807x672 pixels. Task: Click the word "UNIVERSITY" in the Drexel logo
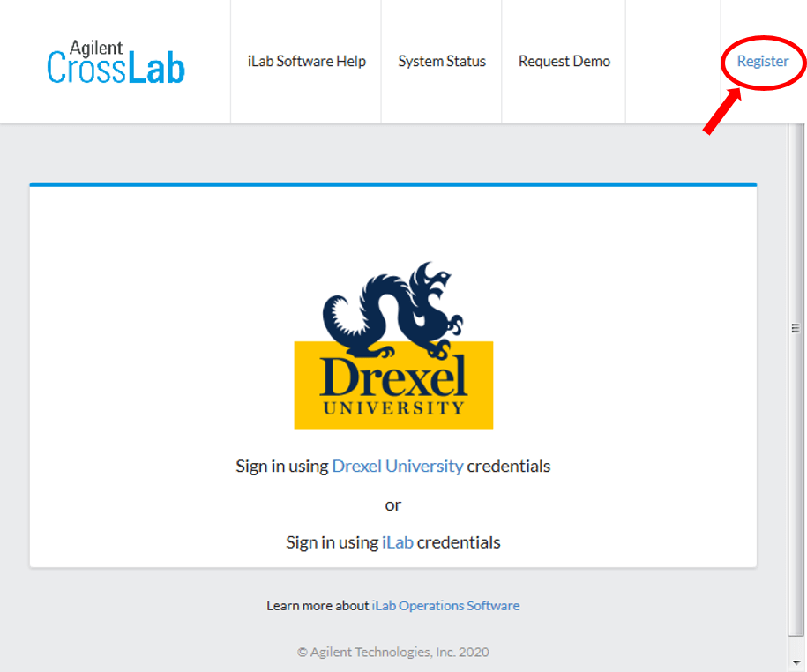coord(393,408)
